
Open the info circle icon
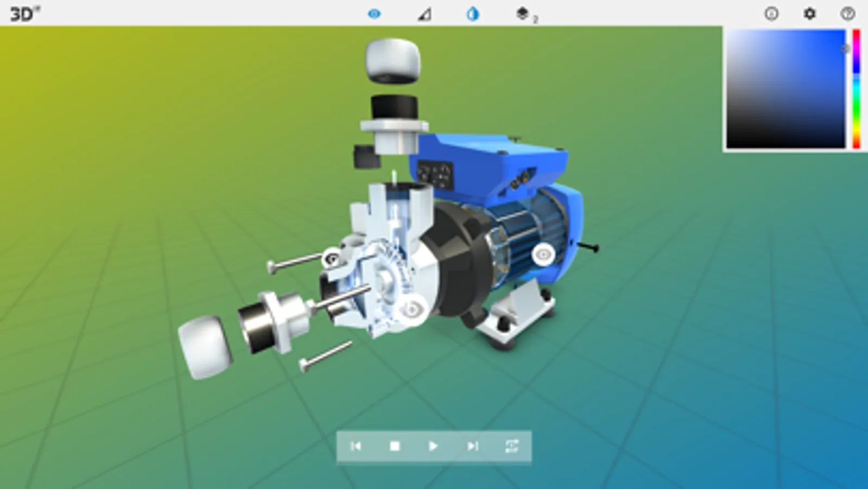coord(771,14)
